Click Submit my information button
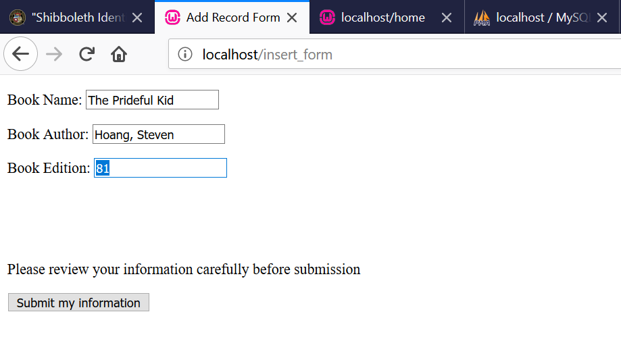Viewport: 621px width, 364px height. pyautogui.click(x=79, y=303)
